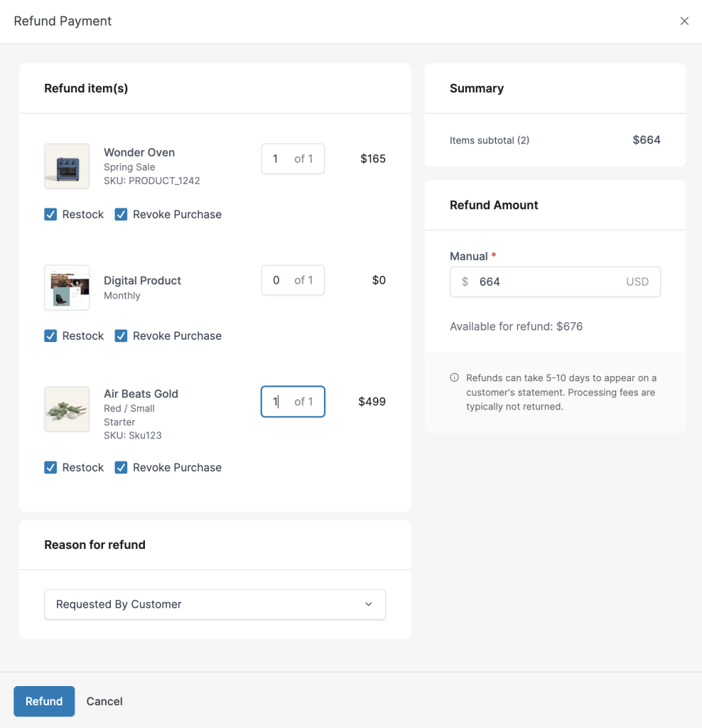Click the chevron in Requested By Customer
Viewport: 702px width, 728px height.
[369, 604]
